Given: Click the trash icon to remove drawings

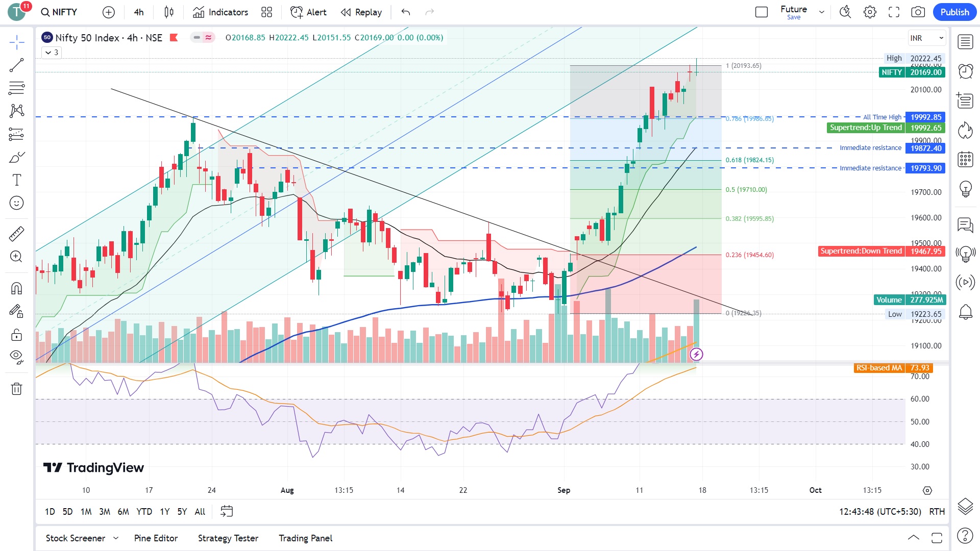Looking at the screenshot, I should (16, 389).
